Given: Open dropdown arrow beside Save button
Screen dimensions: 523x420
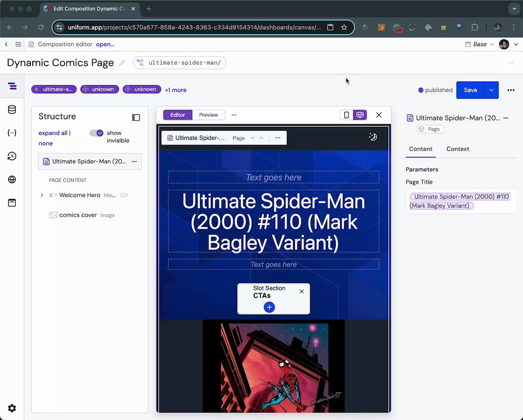Looking at the screenshot, I should pos(491,90).
